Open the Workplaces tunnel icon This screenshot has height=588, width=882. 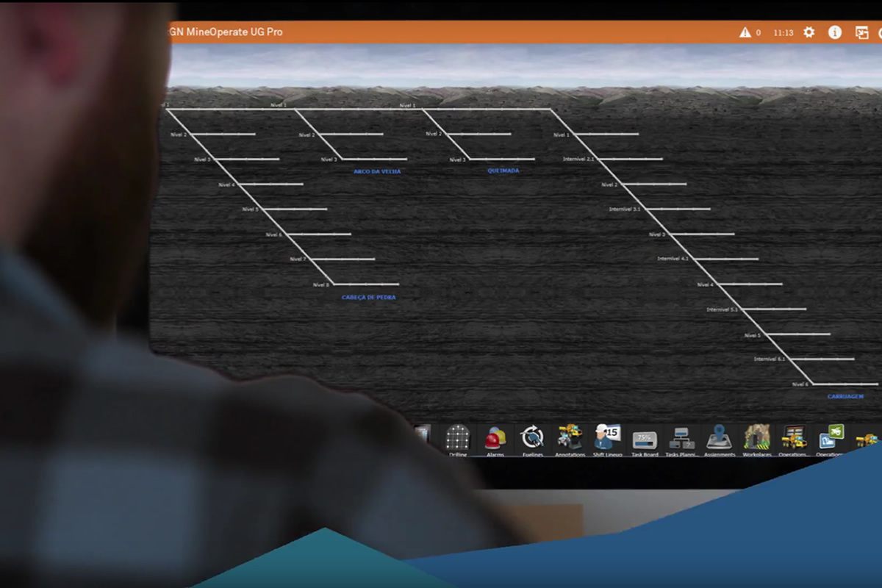(756, 438)
